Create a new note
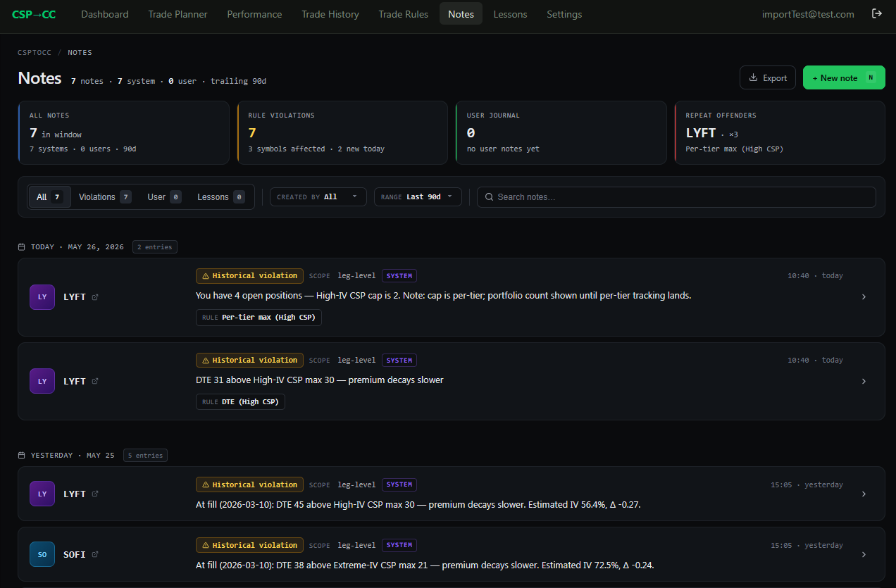Screen dimensions: 896x588 (844, 77)
